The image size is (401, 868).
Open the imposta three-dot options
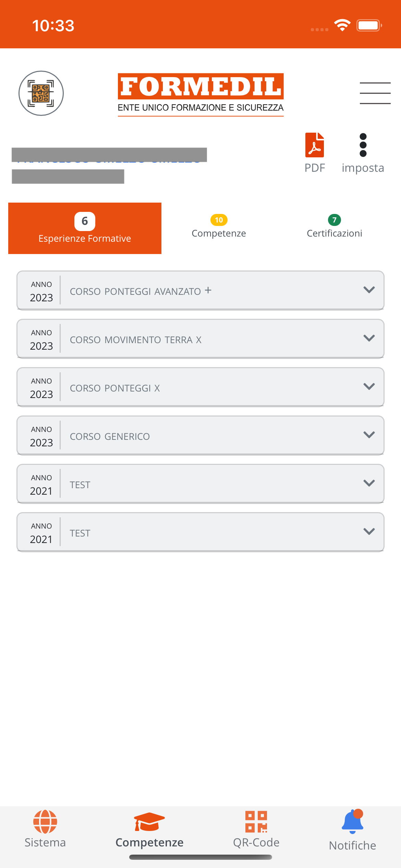point(363,153)
